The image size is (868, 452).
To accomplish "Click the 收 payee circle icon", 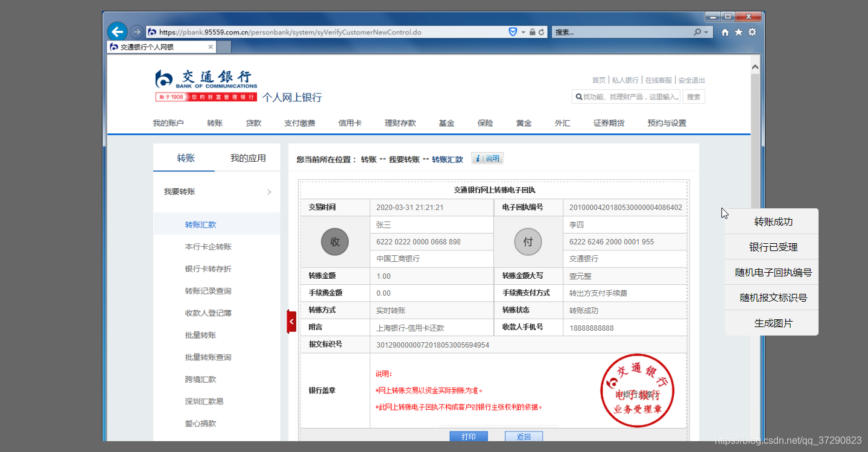I will coord(335,242).
